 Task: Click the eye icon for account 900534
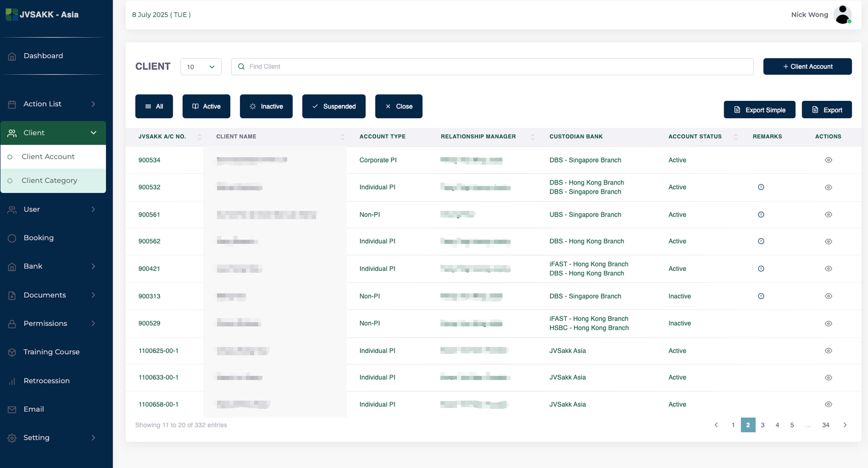pos(828,160)
